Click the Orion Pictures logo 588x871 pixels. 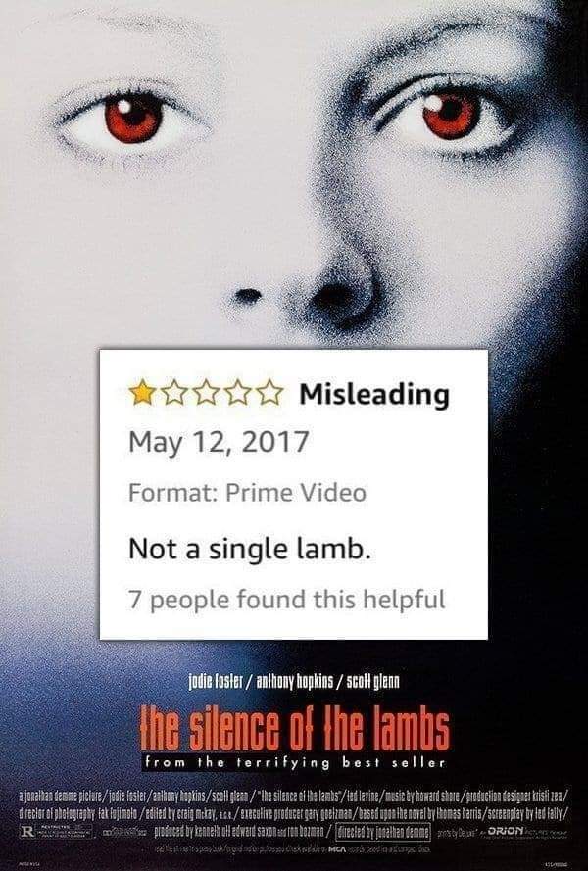(505, 830)
